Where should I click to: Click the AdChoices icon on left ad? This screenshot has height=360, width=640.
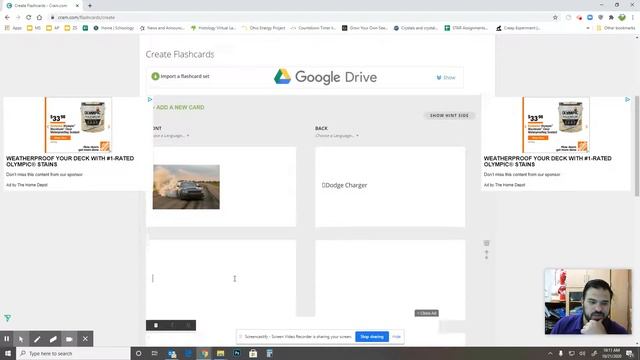pyautogui.click(x=150, y=99)
